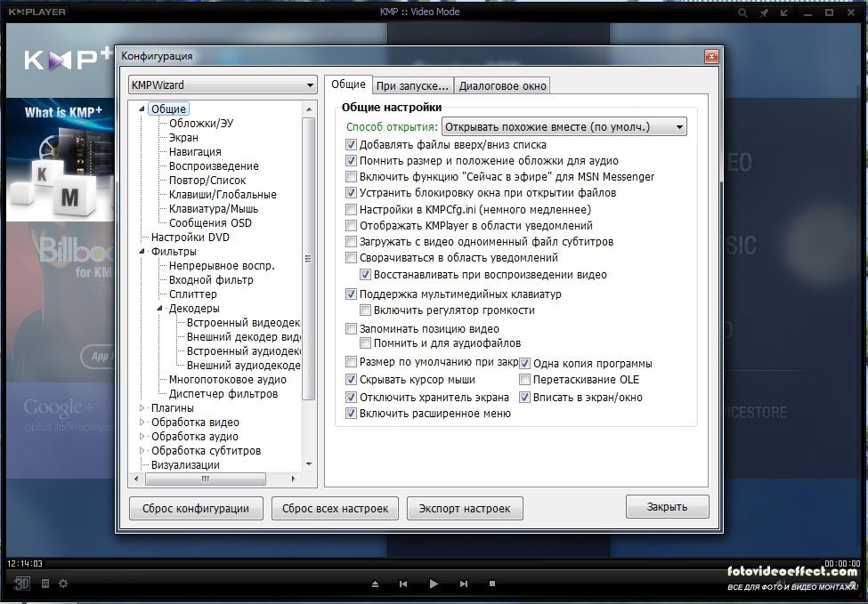This screenshot has height=604, width=868.
Task: Enable 'Загружать с видео одноименный файл субтитров'
Action: click(351, 242)
